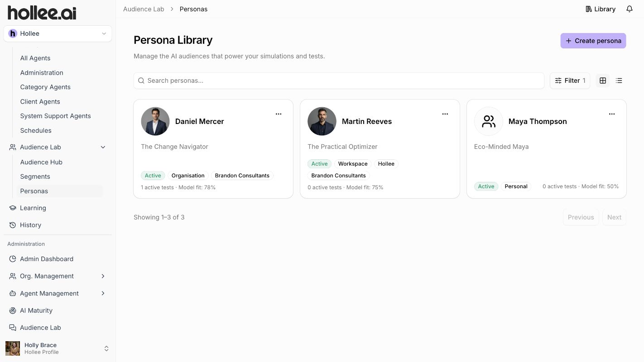
Task: Open All Agents in sidebar
Action: [35, 58]
